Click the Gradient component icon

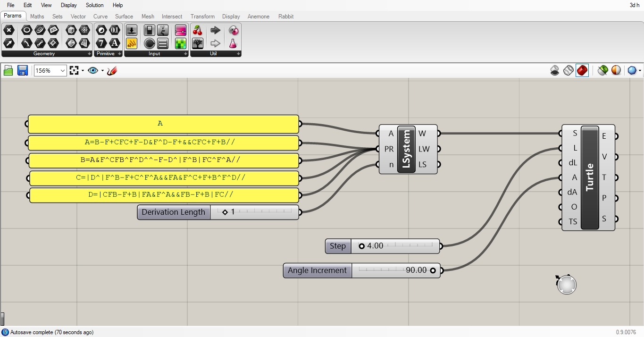181,31
